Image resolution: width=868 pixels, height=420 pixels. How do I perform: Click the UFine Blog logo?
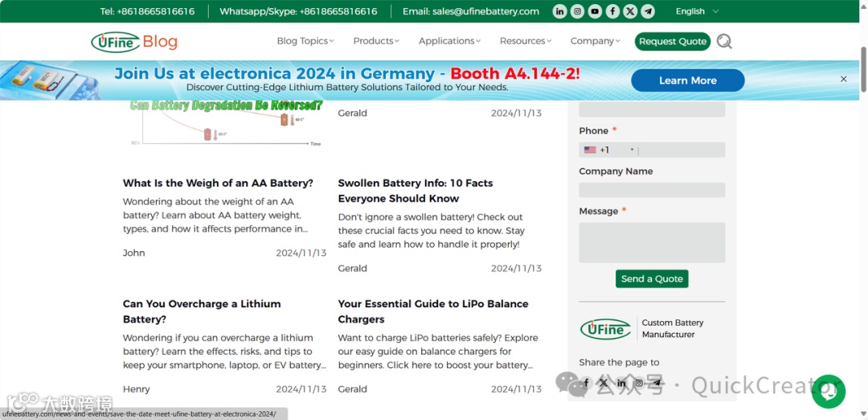134,42
